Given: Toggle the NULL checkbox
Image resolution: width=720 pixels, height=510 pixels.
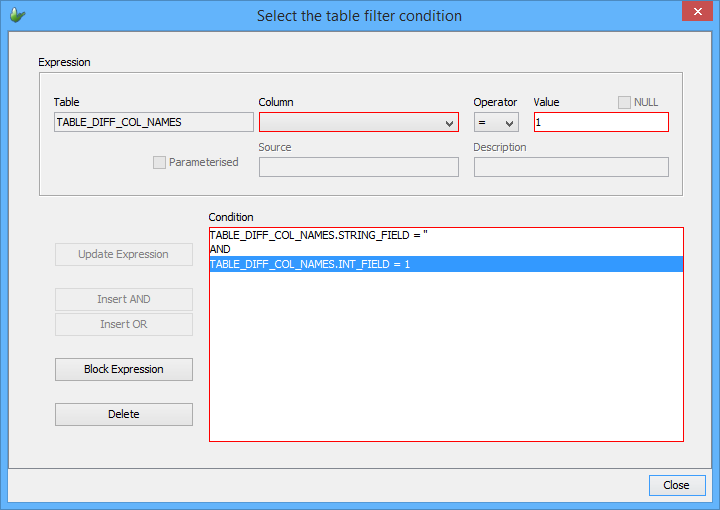Looking at the screenshot, I should pyautogui.click(x=625, y=102).
